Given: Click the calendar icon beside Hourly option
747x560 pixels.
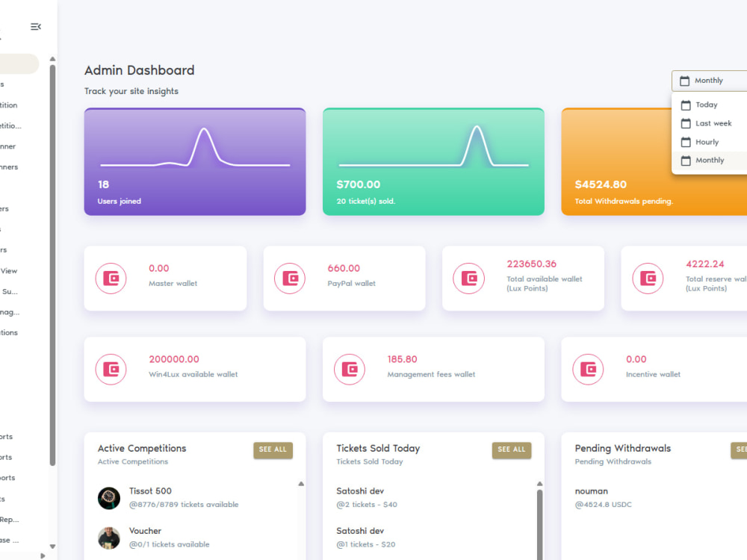Looking at the screenshot, I should (686, 142).
